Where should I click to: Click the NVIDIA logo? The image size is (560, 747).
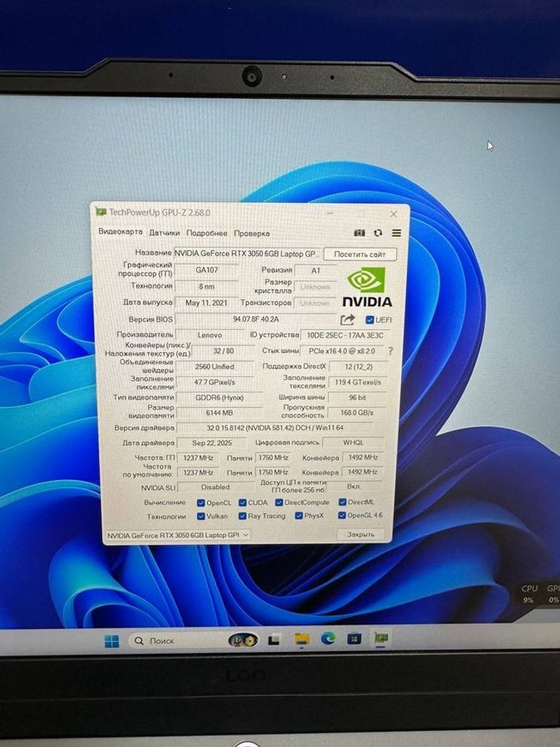[367, 287]
